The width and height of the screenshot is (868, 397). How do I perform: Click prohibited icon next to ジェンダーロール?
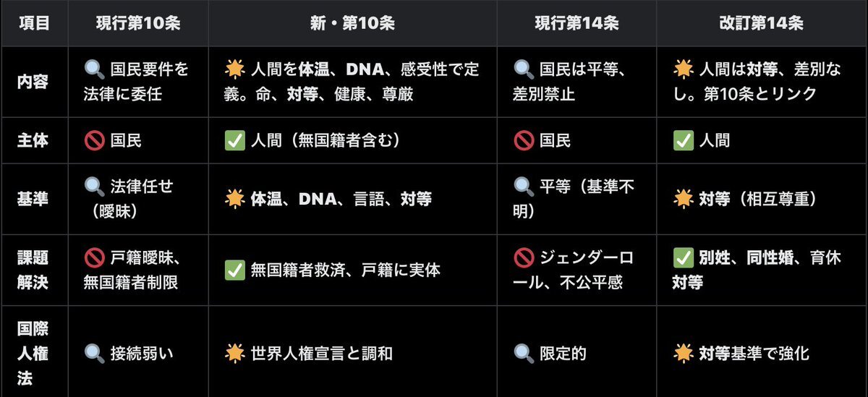524,258
